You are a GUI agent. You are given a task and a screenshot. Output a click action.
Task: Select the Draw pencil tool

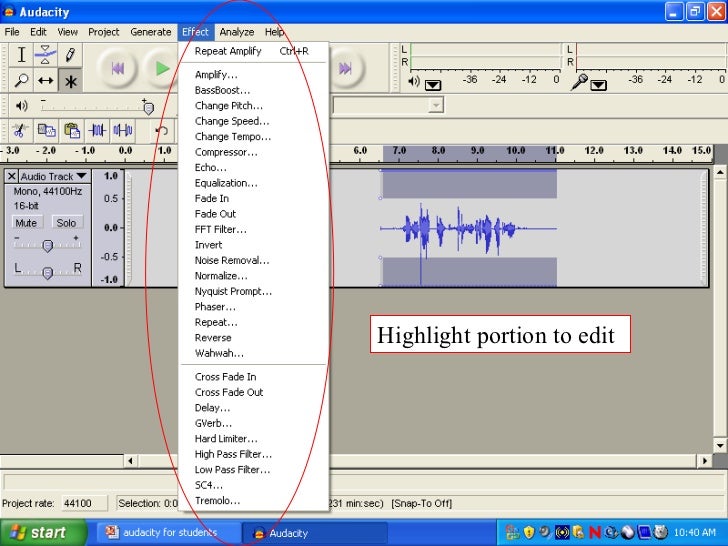point(70,55)
